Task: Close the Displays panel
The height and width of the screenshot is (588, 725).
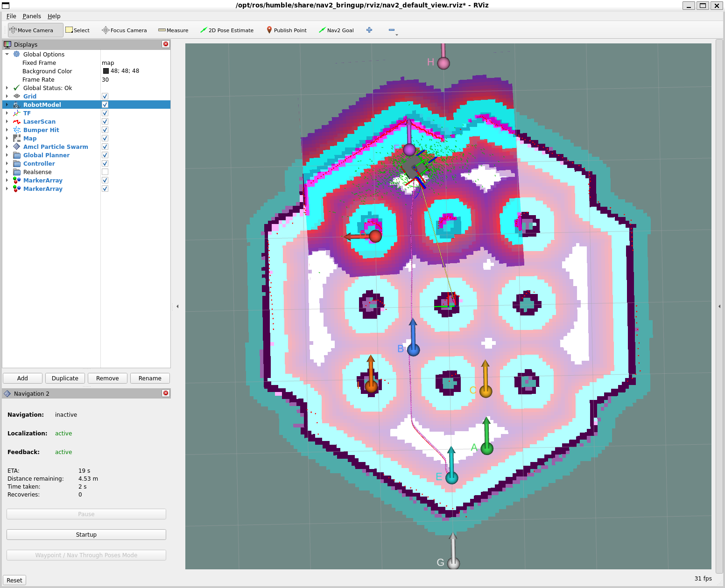Action: [x=166, y=44]
